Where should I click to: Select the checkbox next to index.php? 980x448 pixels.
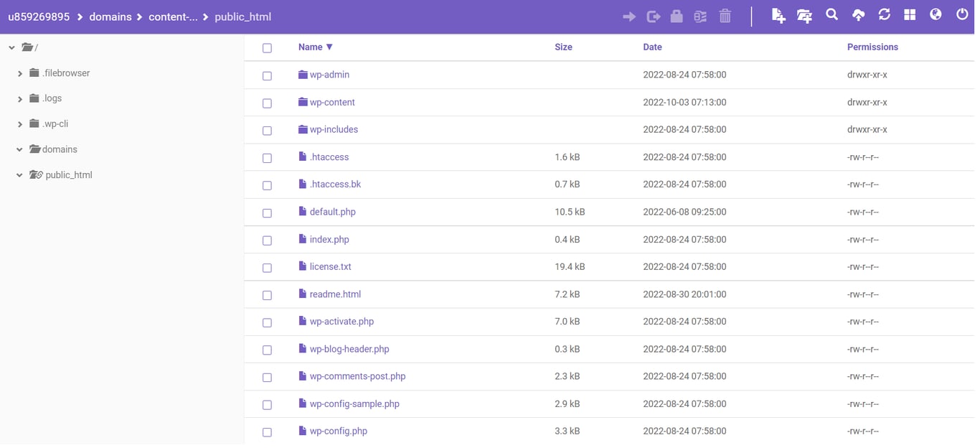tap(268, 240)
